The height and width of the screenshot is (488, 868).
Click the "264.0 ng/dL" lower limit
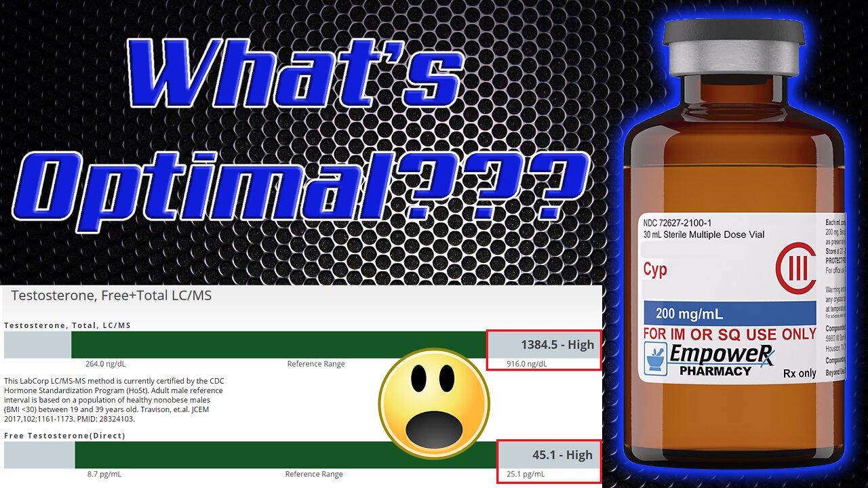point(104,364)
